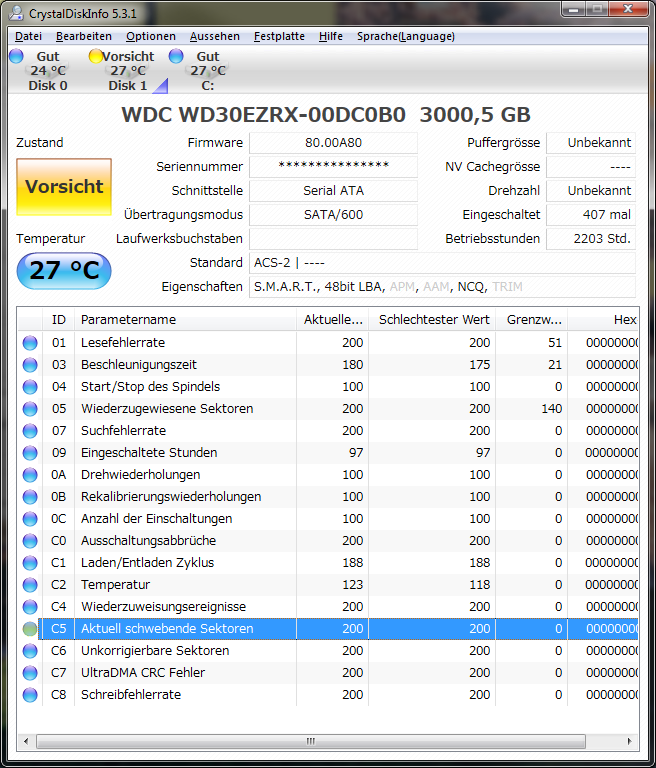Click the Aktuelle... column header
This screenshot has width=656, height=768.
click(x=333, y=320)
